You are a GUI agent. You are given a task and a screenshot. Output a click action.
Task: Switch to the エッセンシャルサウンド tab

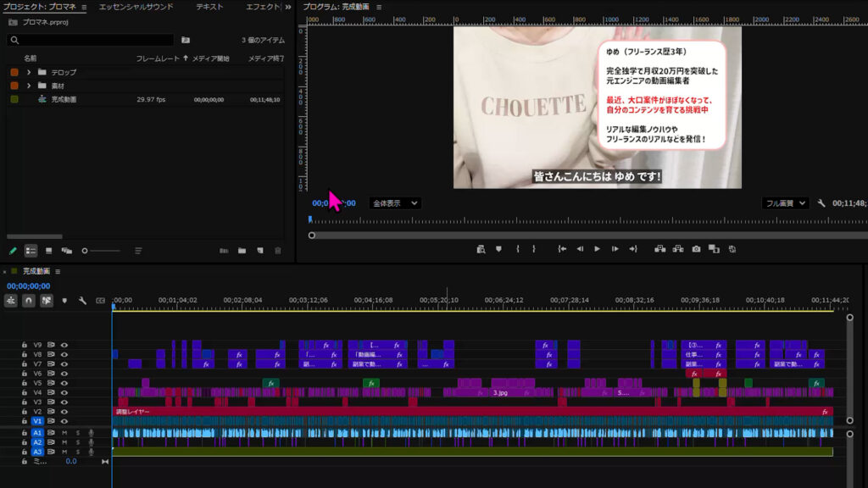(136, 7)
